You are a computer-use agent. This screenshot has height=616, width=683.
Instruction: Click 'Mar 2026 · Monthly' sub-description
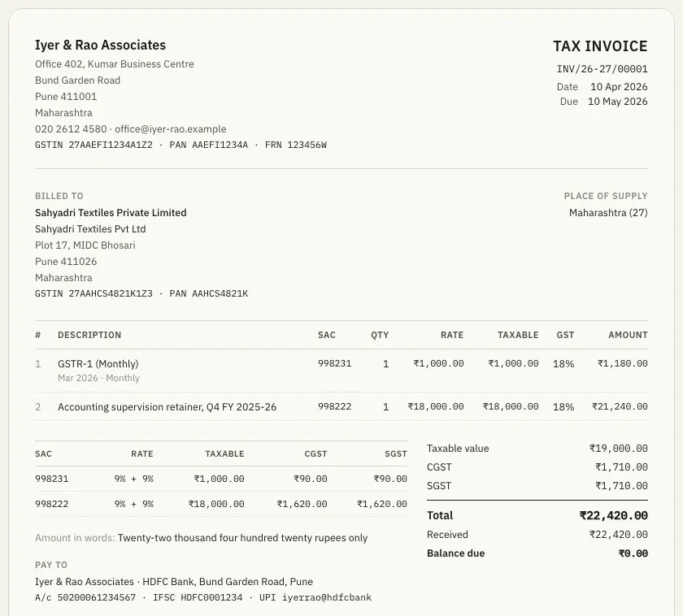coord(98,378)
